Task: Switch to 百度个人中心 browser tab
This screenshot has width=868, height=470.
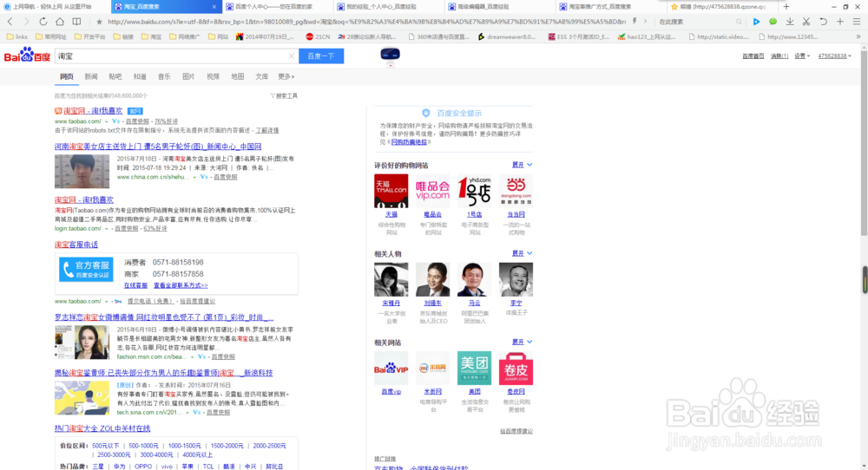Action: [x=277, y=7]
